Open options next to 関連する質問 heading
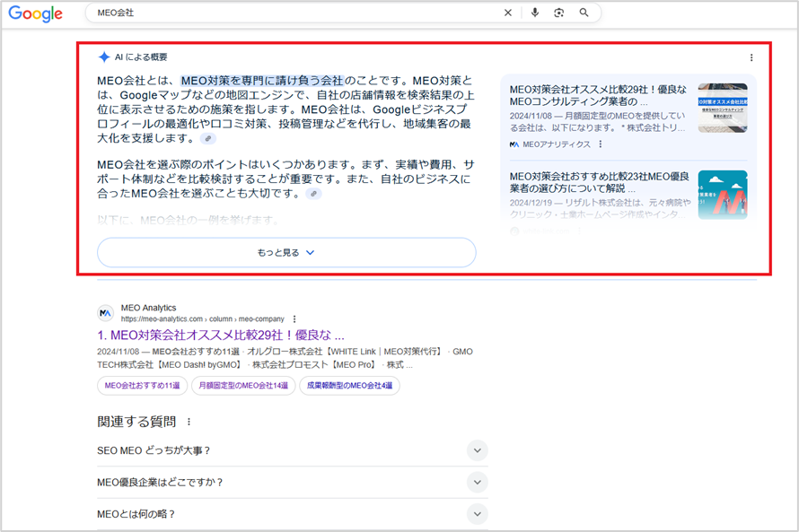This screenshot has width=799, height=532. coord(189,422)
